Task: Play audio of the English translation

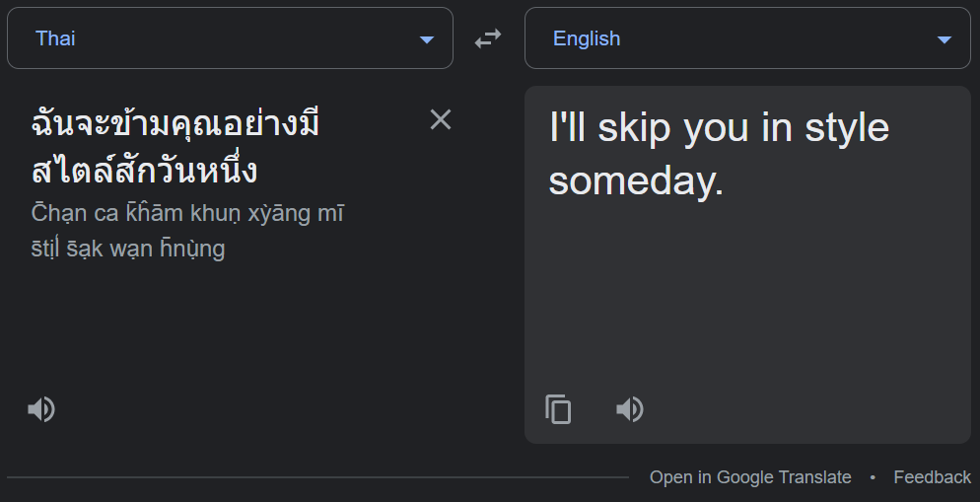Action: click(630, 408)
